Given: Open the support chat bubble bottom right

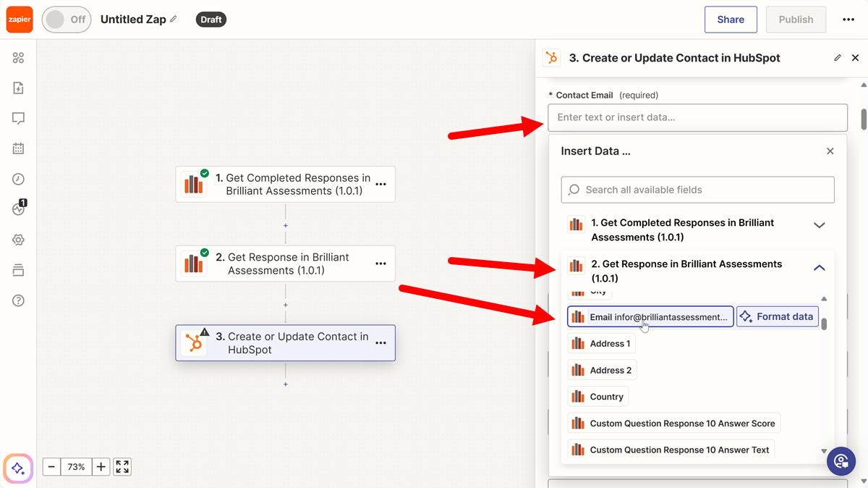Looking at the screenshot, I should pyautogui.click(x=841, y=460).
